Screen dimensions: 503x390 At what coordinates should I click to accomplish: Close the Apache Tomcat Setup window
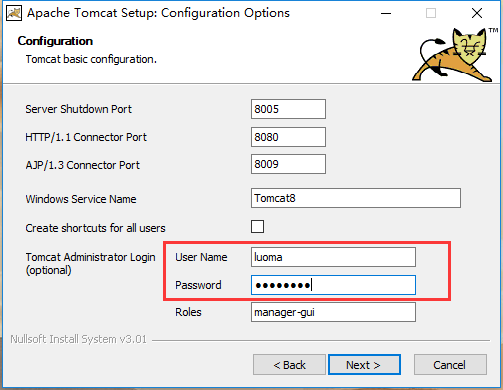point(477,13)
